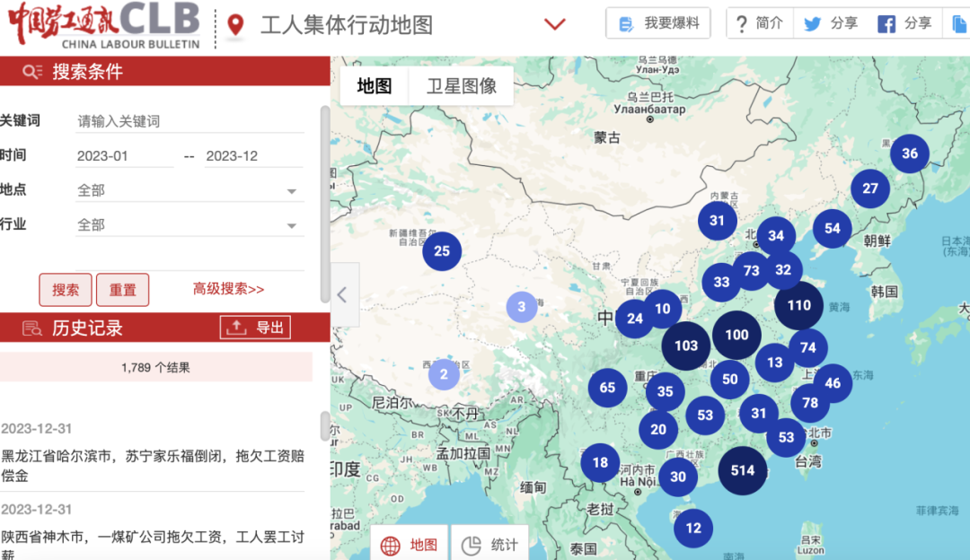This screenshot has height=560, width=970.
Task: Click the 关键词 keyword input field
Action: (x=189, y=121)
